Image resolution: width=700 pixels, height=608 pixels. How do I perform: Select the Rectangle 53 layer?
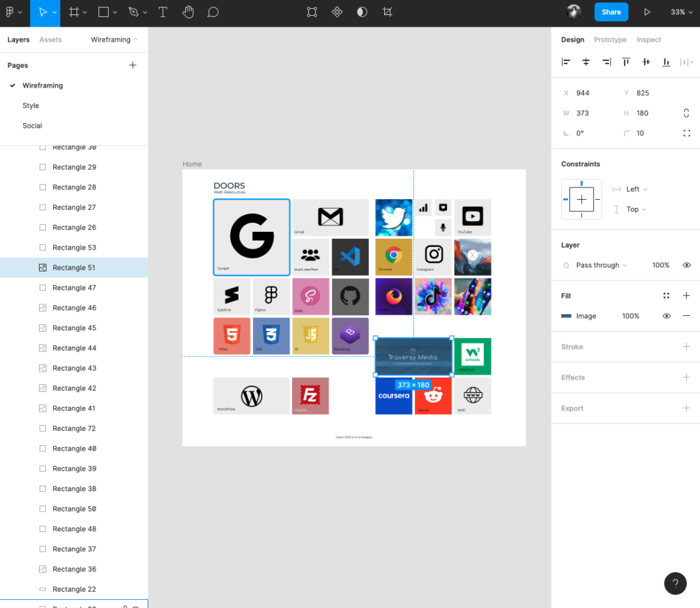(x=74, y=248)
